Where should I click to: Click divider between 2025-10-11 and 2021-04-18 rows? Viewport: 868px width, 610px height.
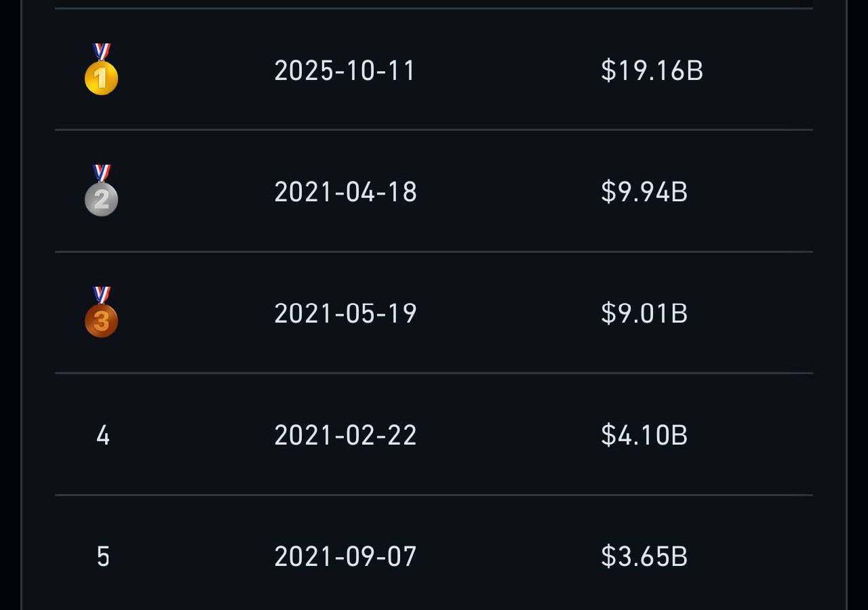pos(434,129)
